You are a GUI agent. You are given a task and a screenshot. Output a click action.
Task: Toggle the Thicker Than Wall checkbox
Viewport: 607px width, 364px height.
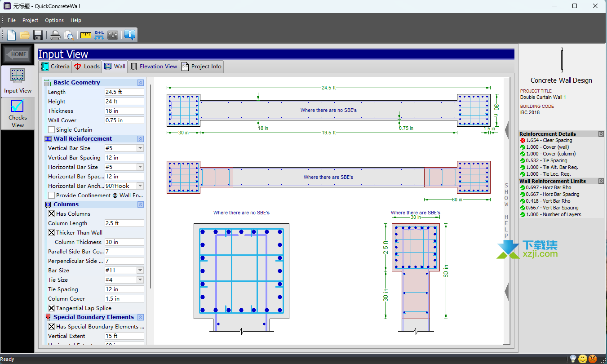[x=51, y=233]
